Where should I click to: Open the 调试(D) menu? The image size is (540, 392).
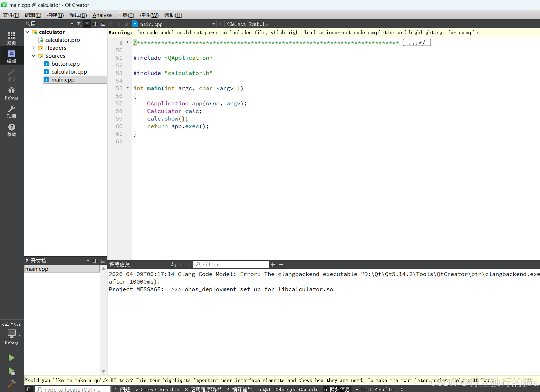coord(78,15)
